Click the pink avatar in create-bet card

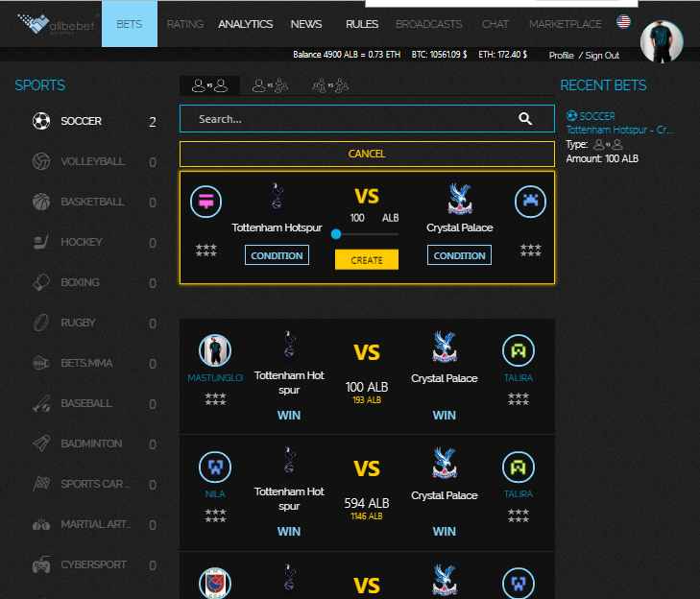tap(205, 202)
